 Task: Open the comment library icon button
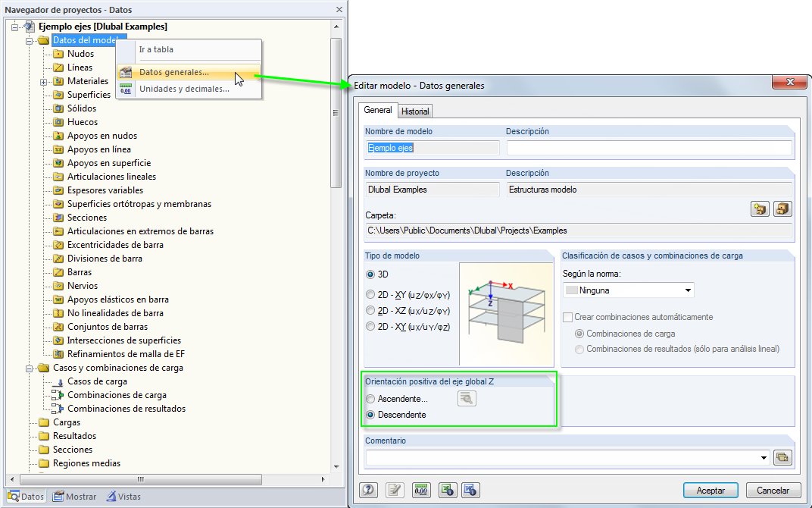tap(782, 458)
